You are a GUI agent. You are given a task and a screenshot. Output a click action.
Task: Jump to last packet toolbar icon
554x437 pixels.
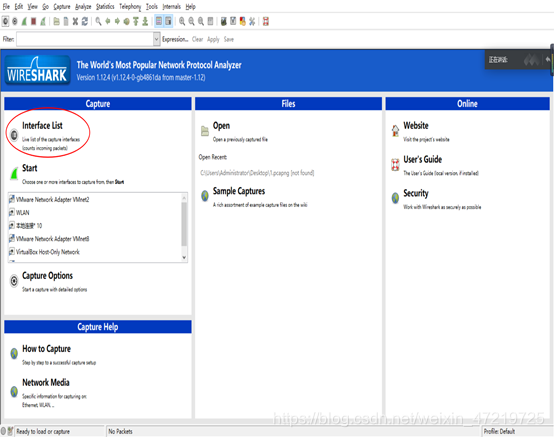coord(145,22)
